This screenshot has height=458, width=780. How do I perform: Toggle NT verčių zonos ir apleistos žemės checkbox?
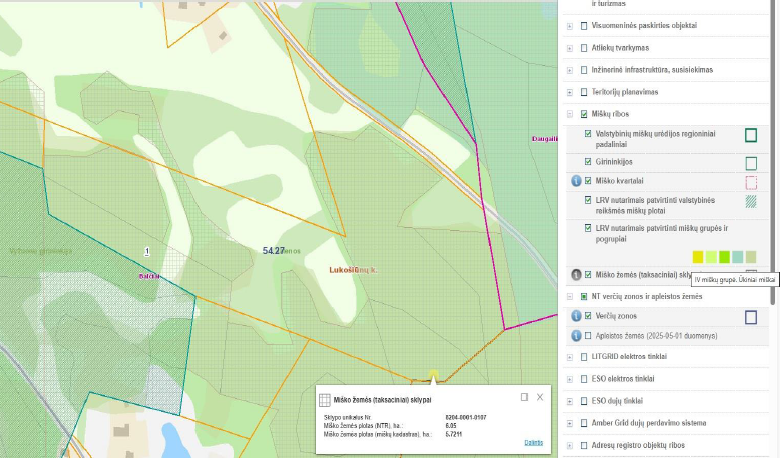pyautogui.click(x=584, y=296)
